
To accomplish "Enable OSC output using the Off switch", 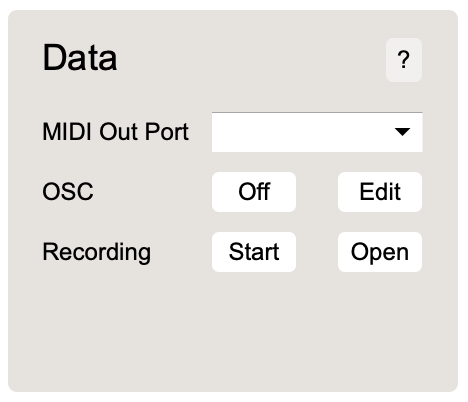I will click(254, 192).
